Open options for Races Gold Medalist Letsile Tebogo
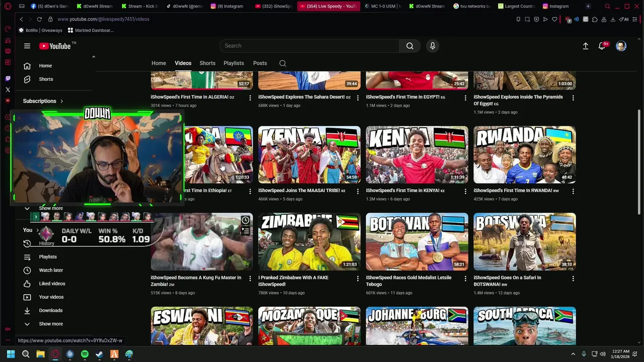 tap(465, 278)
